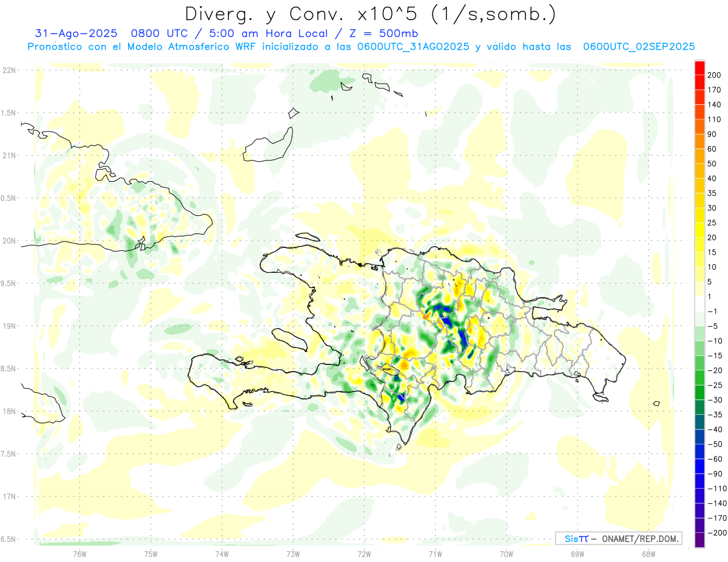Click the '74W' longitude label
Screen dimensions: 728x562
pos(221,554)
